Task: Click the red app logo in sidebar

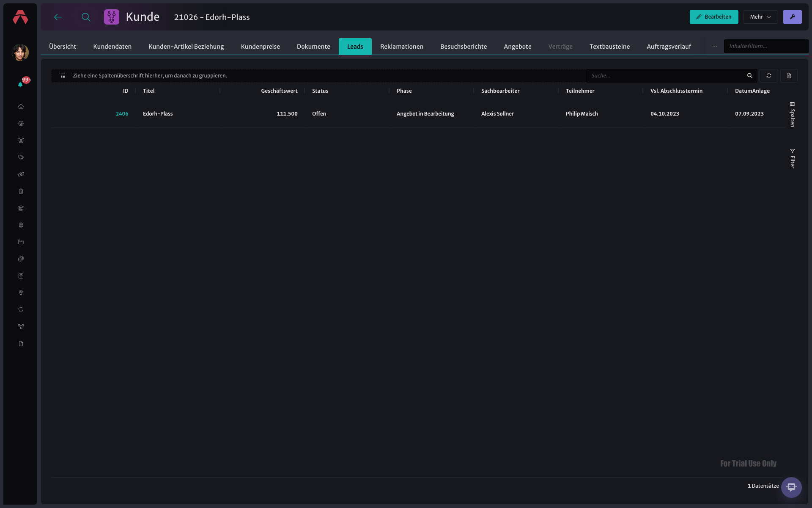Action: pyautogui.click(x=20, y=17)
